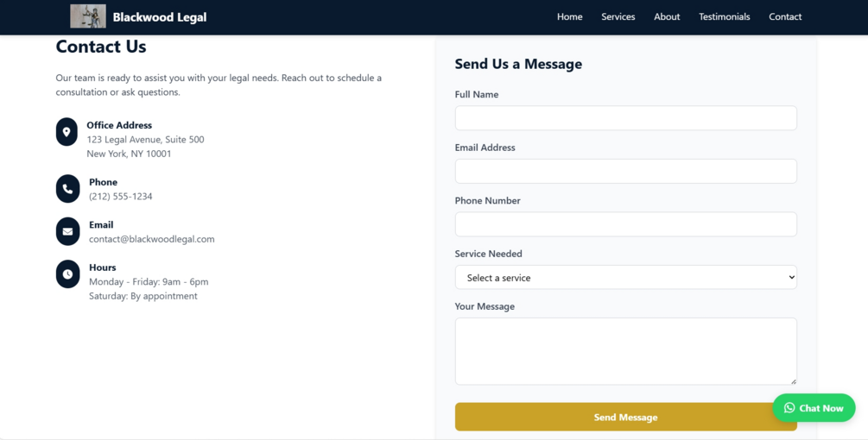Click the Your Message textarea

(625, 351)
